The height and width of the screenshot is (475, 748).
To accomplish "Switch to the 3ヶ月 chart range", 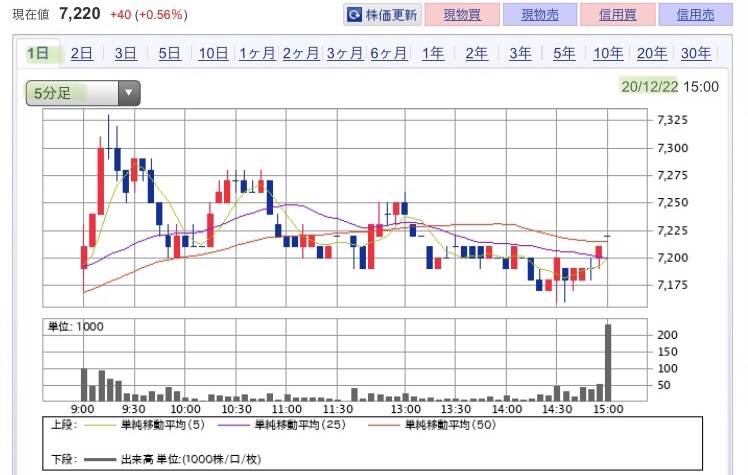I will tap(345, 53).
